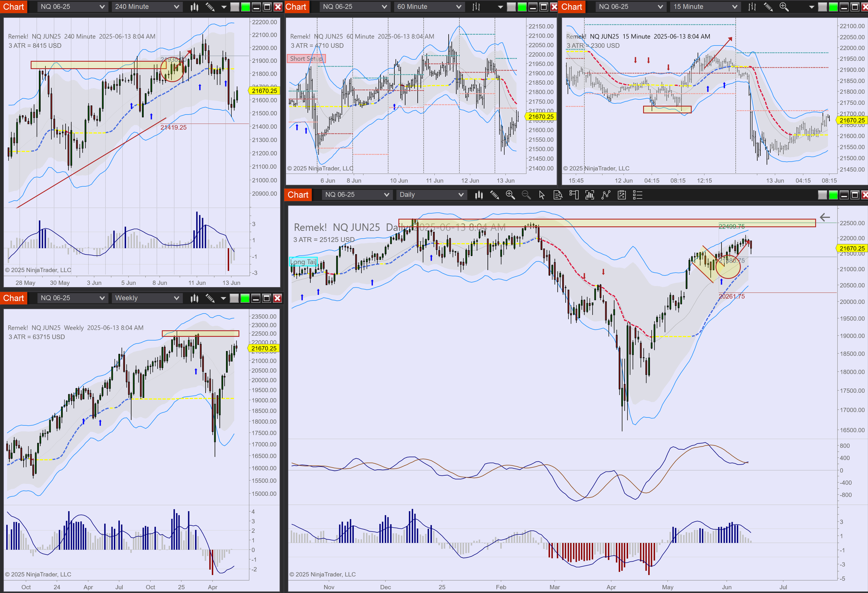The height and width of the screenshot is (593, 868).
Task: Click bar style icon in 240 Minute chart
Action: pyautogui.click(x=194, y=7)
